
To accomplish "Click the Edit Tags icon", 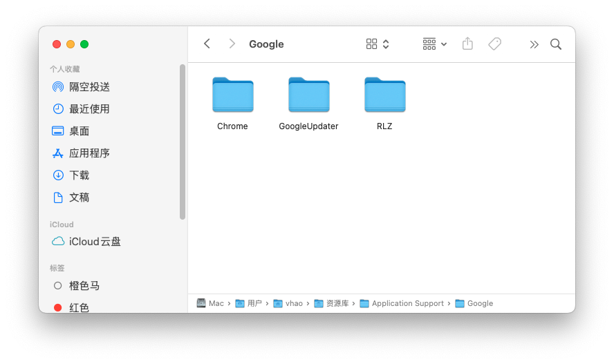I will click(x=494, y=44).
